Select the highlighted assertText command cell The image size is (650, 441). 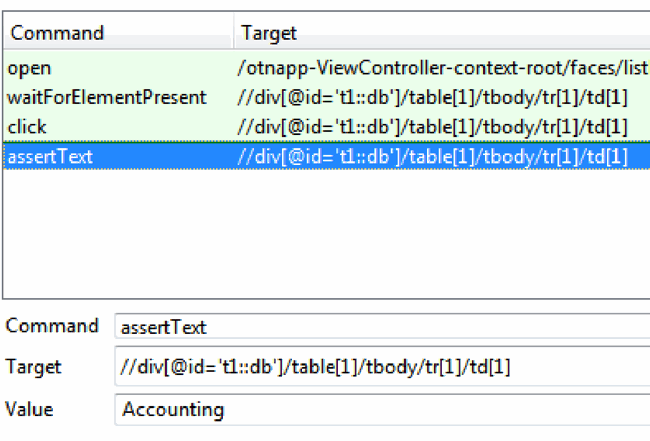coord(50,156)
